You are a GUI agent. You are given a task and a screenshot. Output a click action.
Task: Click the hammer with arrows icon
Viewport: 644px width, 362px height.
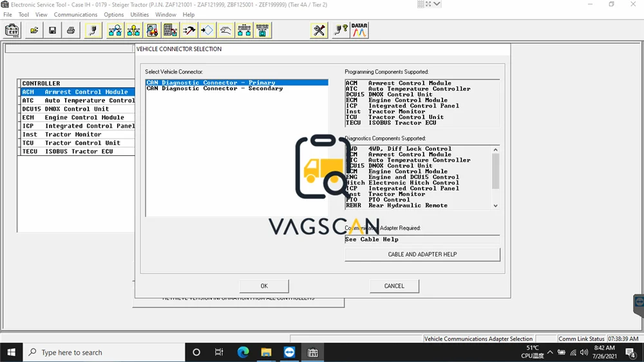[189, 30]
